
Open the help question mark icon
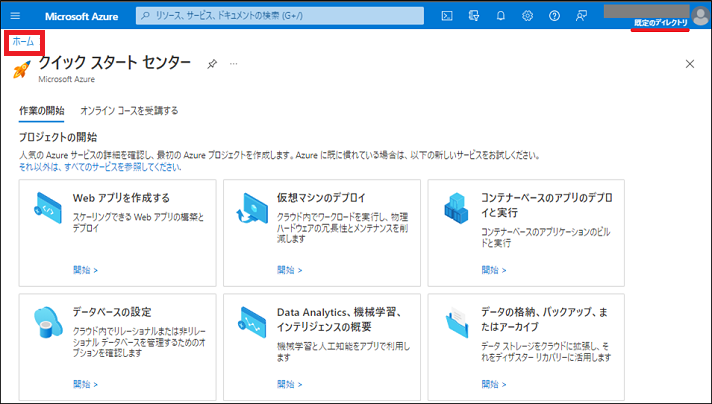click(x=554, y=16)
